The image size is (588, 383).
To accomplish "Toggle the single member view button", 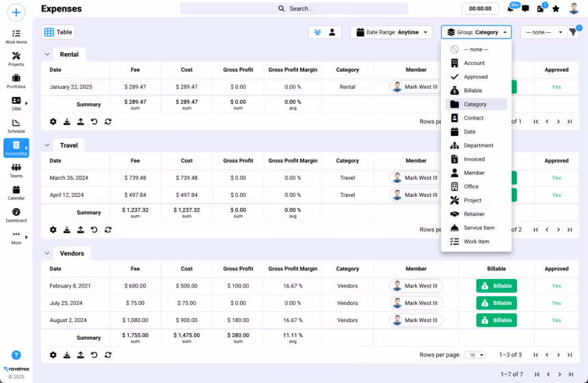I will click(332, 32).
